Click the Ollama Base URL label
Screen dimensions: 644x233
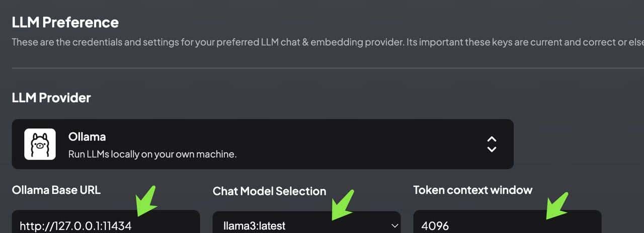coord(56,190)
